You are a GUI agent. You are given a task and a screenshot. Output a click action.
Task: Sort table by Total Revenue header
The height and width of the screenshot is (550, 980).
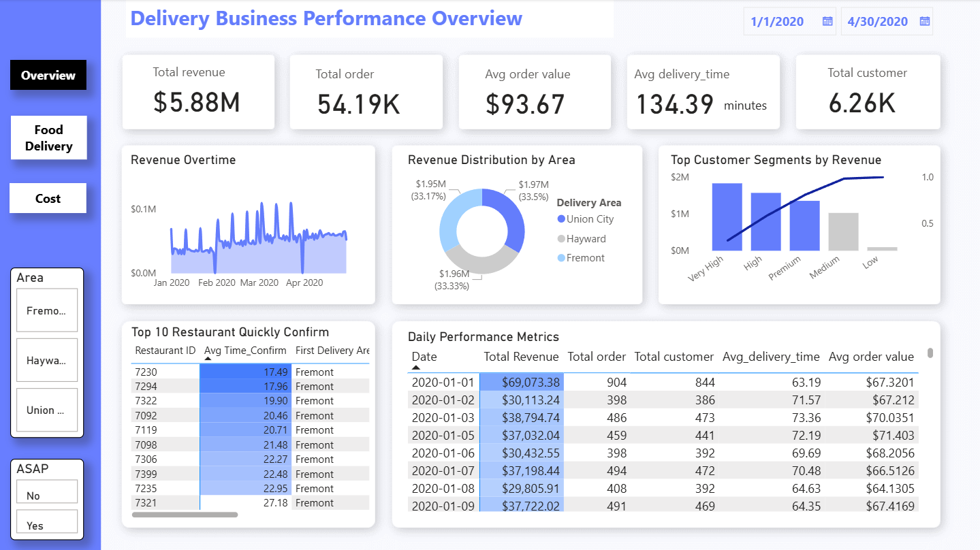pos(521,357)
